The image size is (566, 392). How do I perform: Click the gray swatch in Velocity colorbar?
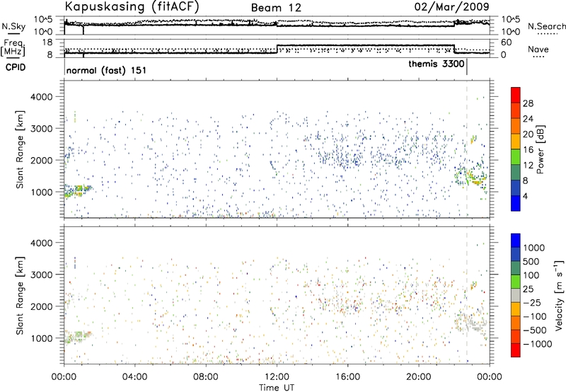[x=516, y=296]
